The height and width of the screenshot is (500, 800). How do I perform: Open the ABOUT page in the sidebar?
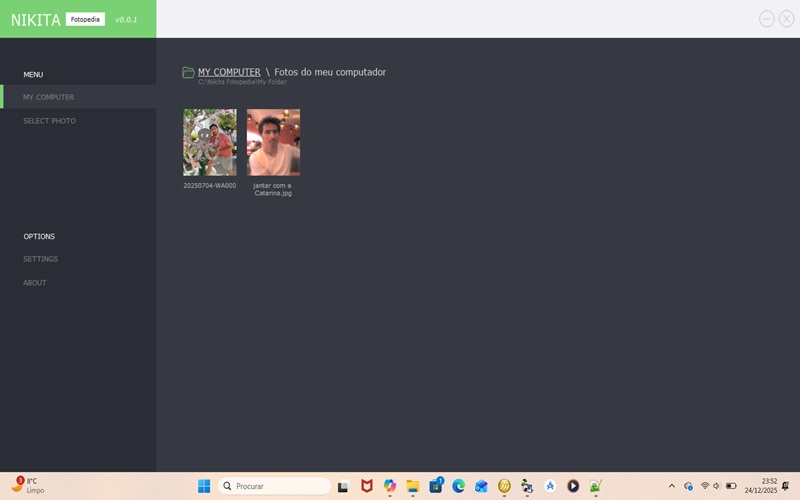(35, 283)
